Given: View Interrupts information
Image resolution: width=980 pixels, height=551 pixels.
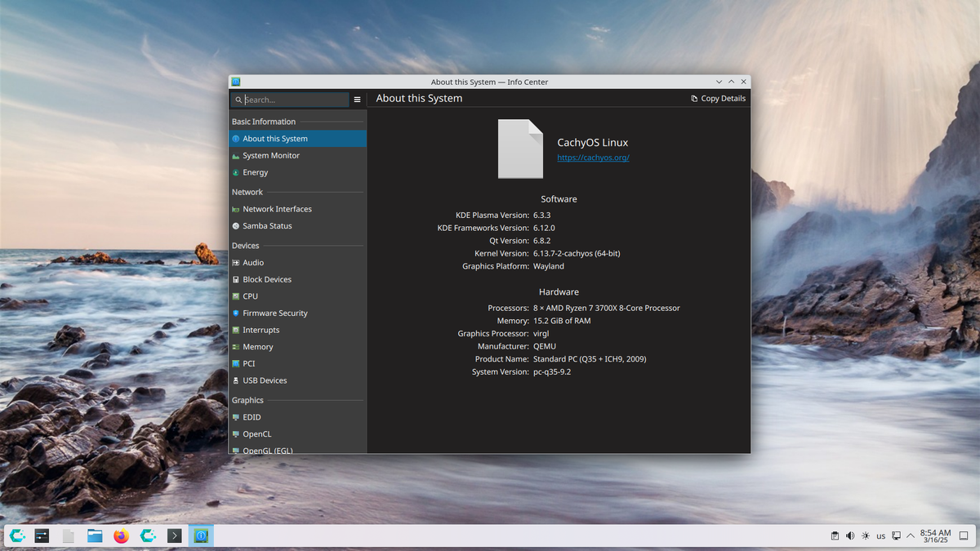Looking at the screenshot, I should coord(297,330).
